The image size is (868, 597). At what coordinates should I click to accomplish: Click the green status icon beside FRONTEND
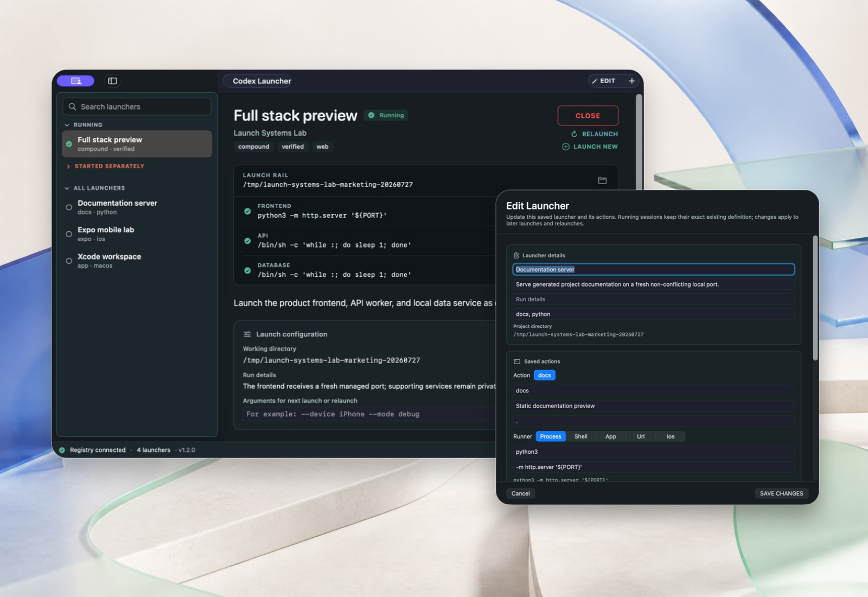(247, 211)
